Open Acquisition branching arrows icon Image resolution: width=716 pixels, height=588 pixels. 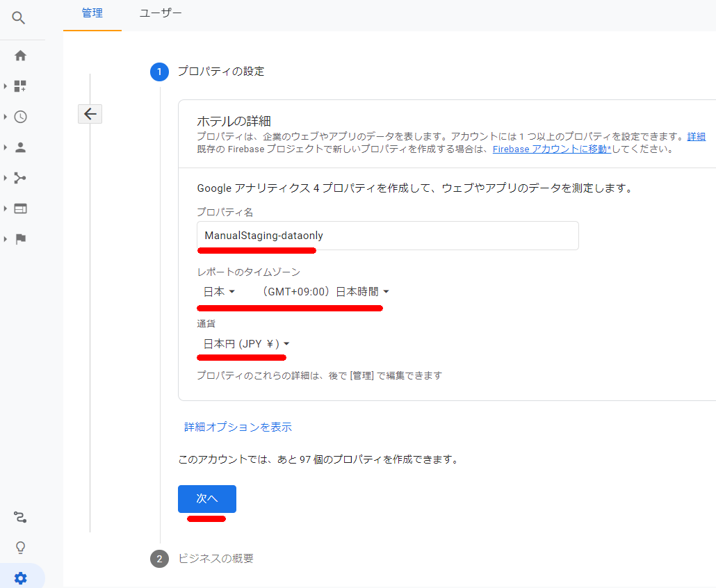(x=20, y=178)
